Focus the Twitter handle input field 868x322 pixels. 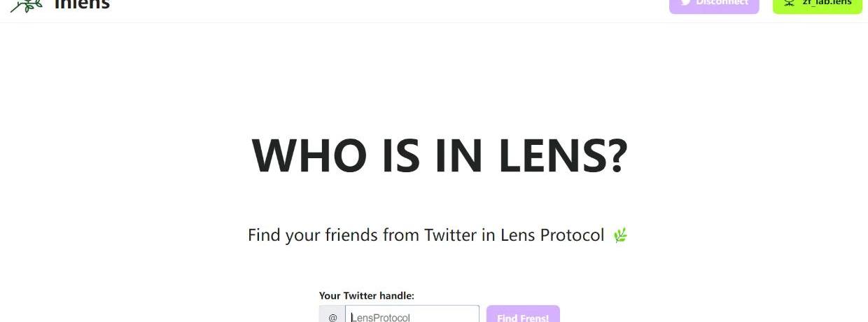click(412, 314)
